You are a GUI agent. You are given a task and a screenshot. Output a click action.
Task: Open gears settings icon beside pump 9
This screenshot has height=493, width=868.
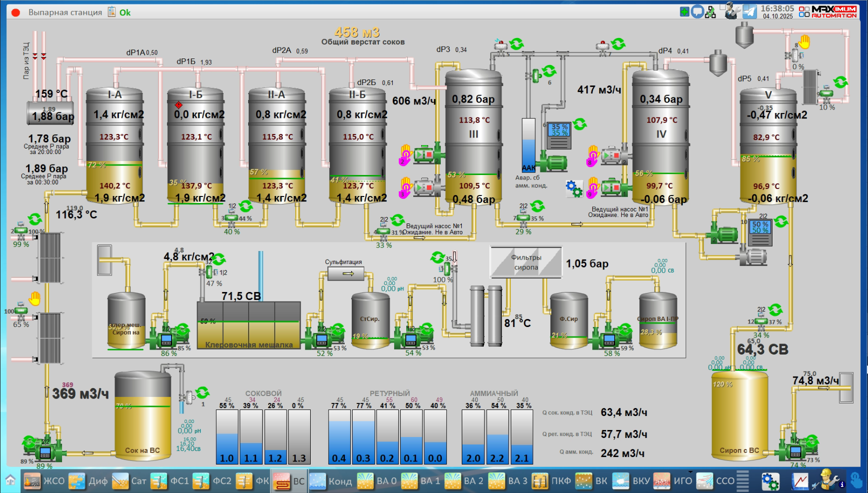tap(574, 188)
